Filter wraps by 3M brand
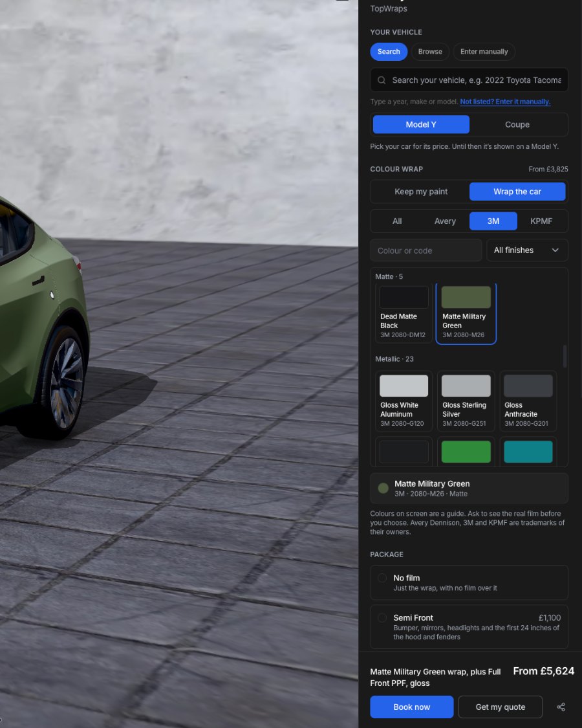This screenshot has height=728, width=582. pos(493,221)
